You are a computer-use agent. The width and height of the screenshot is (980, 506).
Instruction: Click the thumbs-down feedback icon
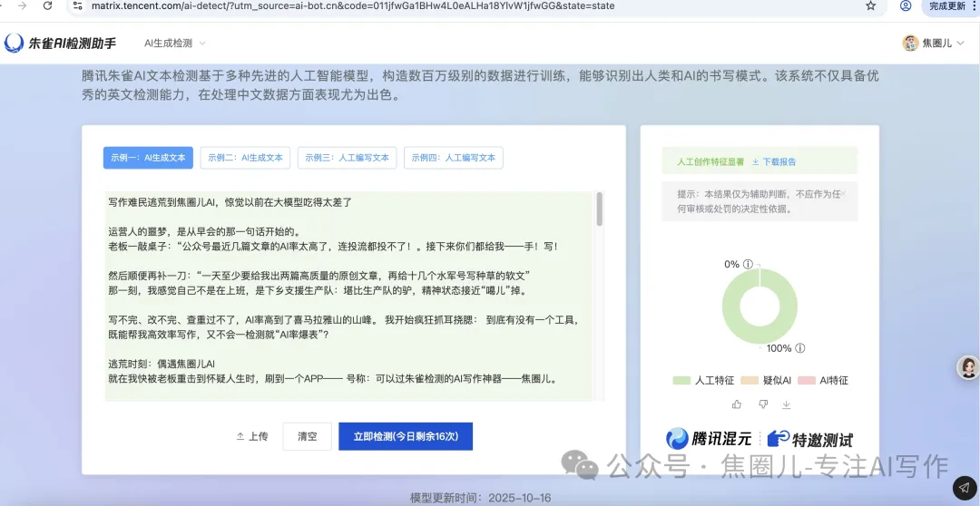coord(762,404)
